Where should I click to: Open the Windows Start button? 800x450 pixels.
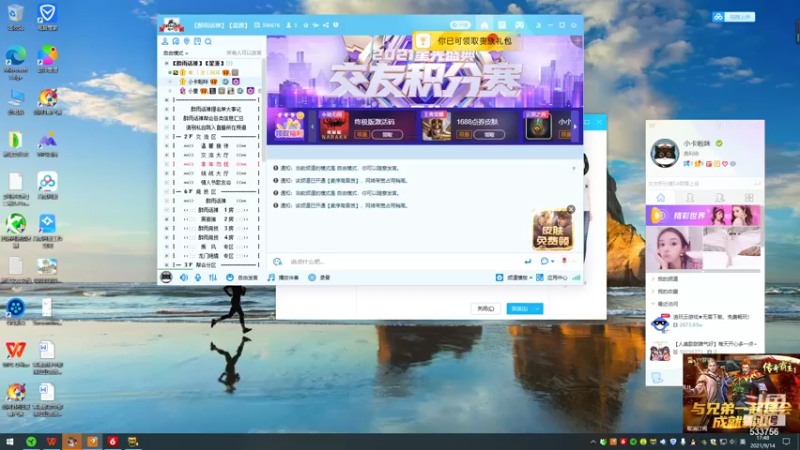tap(10, 441)
